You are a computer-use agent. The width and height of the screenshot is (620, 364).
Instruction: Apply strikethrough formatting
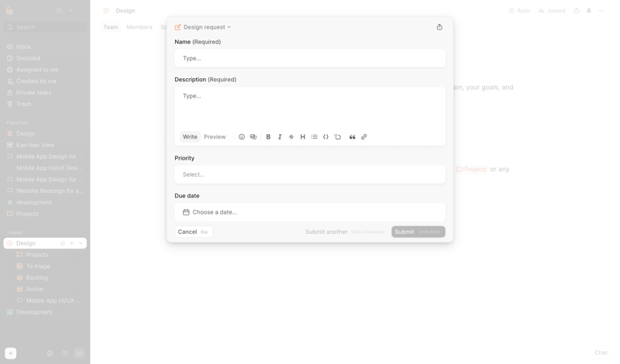coord(291,137)
